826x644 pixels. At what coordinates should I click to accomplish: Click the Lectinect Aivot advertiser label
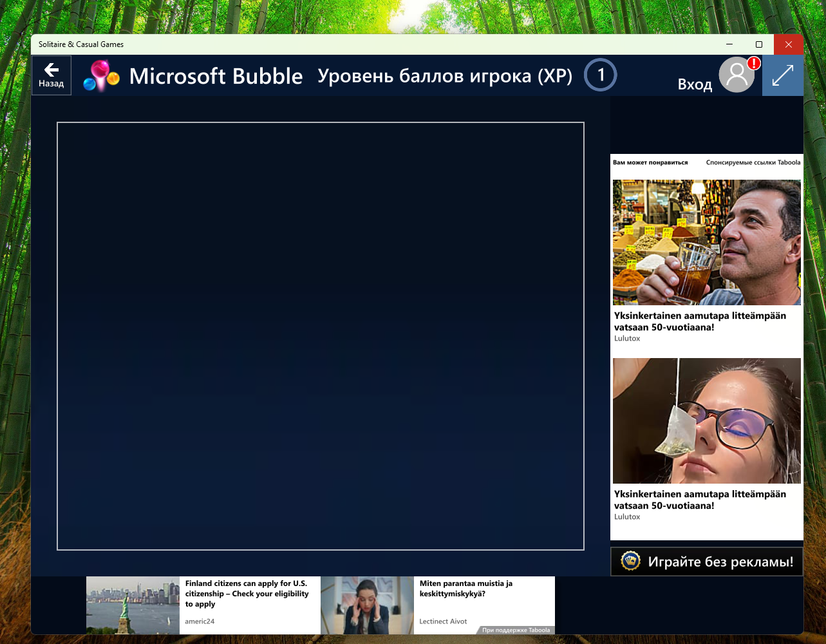[443, 621]
